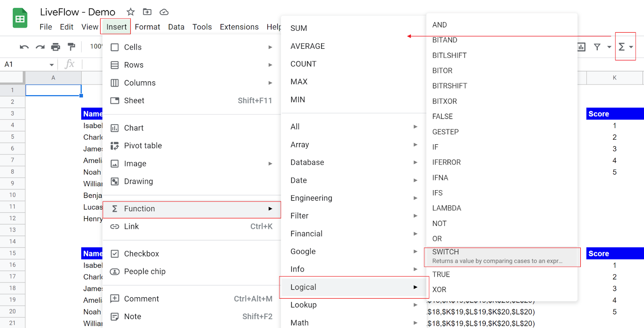Check the cloud save status icon
Screen dimensions: 644x328
(164, 12)
